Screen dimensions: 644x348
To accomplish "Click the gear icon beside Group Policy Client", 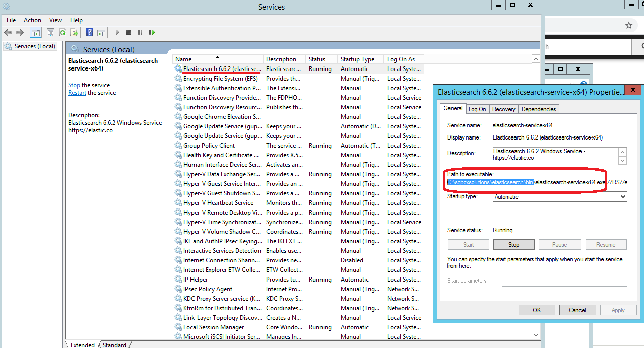I will [x=178, y=145].
